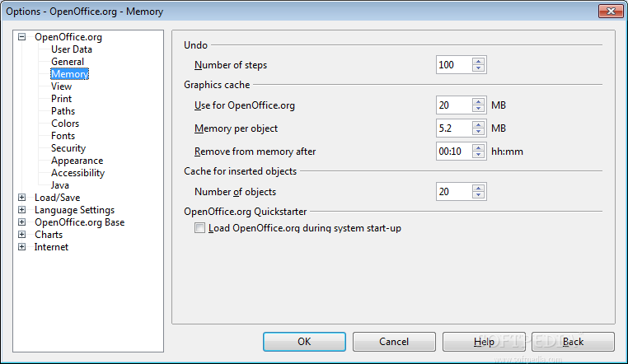Decrease the undo Number of steps
Viewport: 628px width, 364px height.
pyautogui.click(x=478, y=68)
